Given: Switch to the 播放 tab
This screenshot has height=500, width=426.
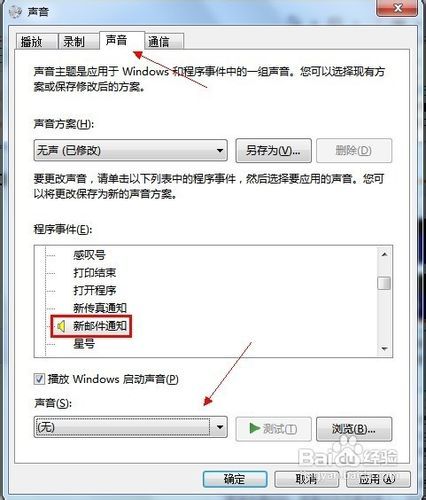Looking at the screenshot, I should pyautogui.click(x=32, y=42).
